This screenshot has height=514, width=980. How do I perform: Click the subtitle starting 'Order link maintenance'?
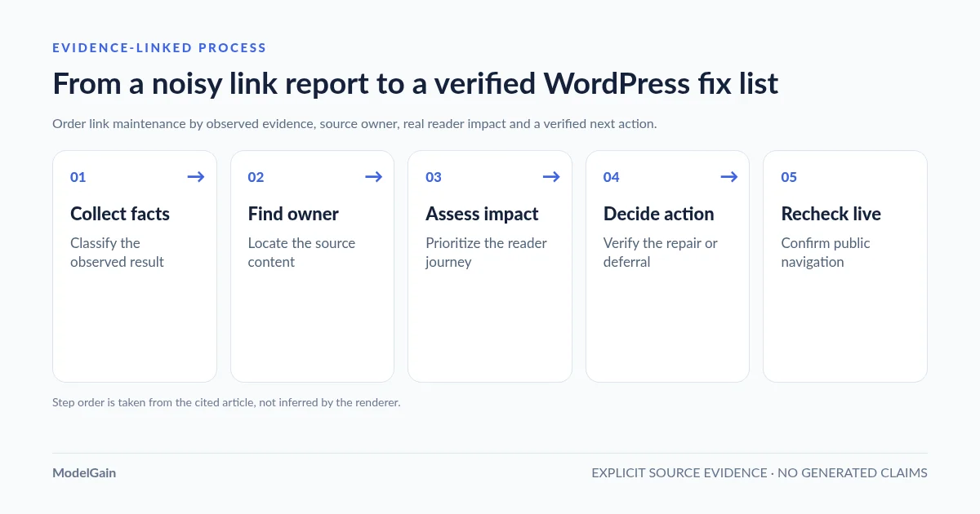coord(354,124)
